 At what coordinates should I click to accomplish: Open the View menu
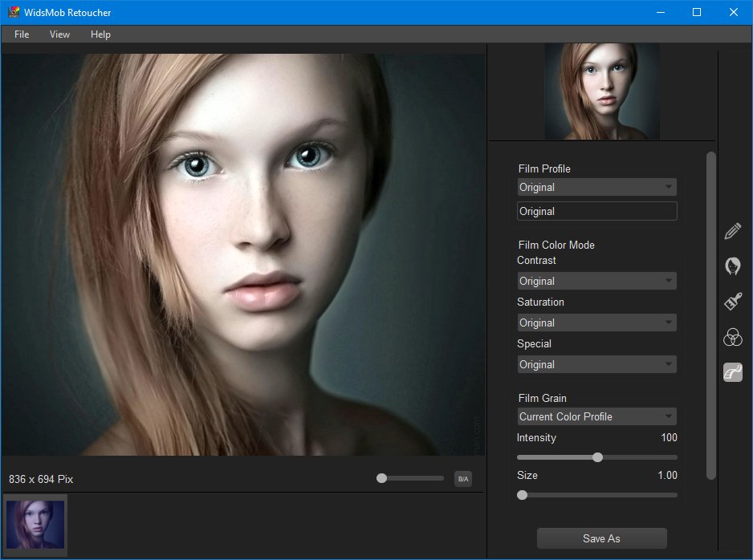pyautogui.click(x=59, y=34)
